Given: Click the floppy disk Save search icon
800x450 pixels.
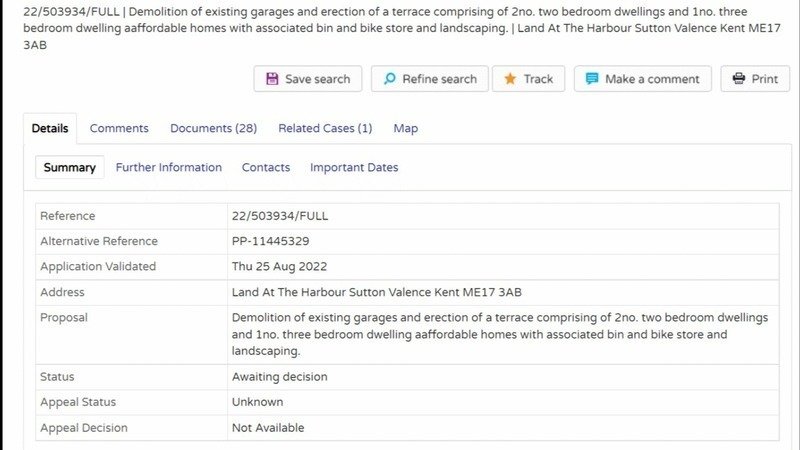Looking at the screenshot, I should click(272, 79).
